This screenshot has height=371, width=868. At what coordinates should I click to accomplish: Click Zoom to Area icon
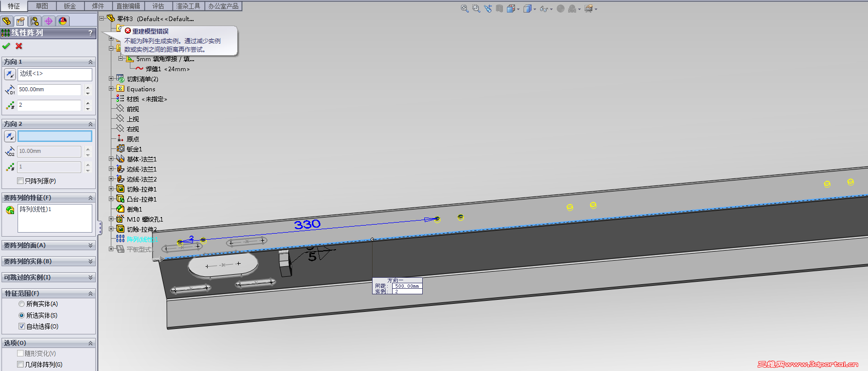pyautogui.click(x=476, y=9)
